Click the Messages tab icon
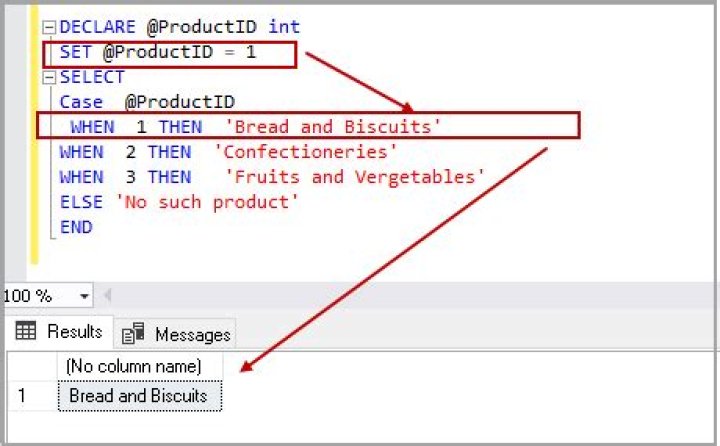This screenshot has height=446, width=720. pos(133,333)
